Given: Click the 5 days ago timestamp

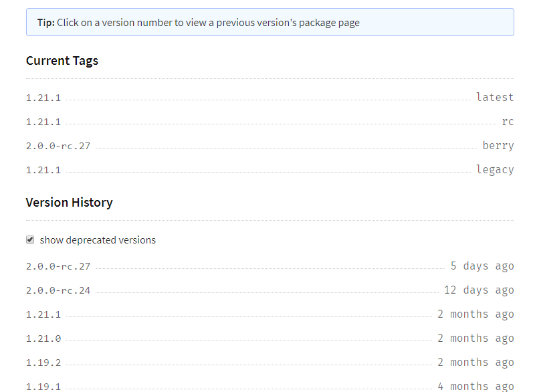Looking at the screenshot, I should click(482, 266).
